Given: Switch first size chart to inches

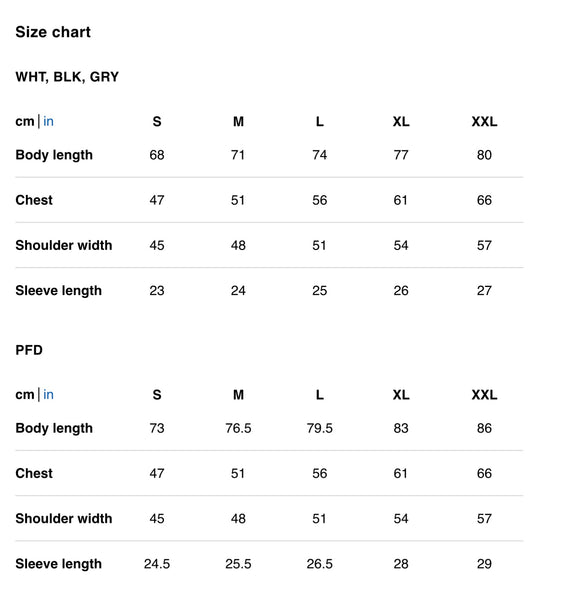Looking at the screenshot, I should 48,121.
